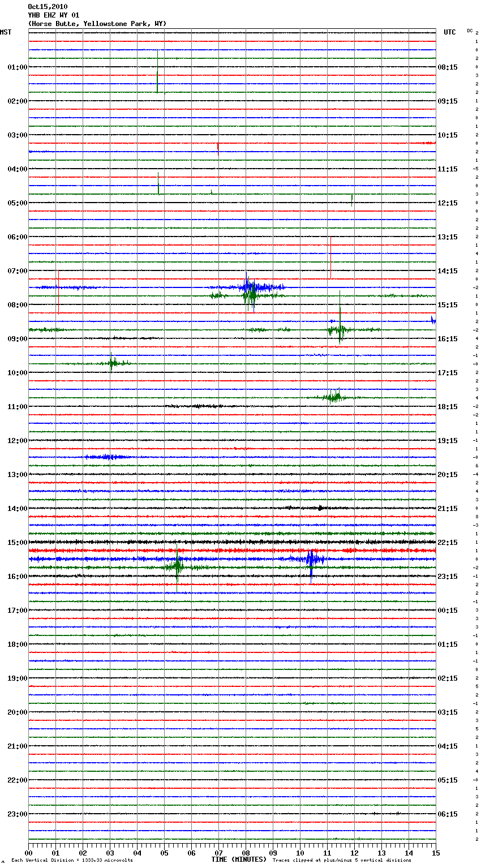This screenshot has width=481, height=868.
Task: Click the '00:15' UTC time label
Action: pos(448,611)
